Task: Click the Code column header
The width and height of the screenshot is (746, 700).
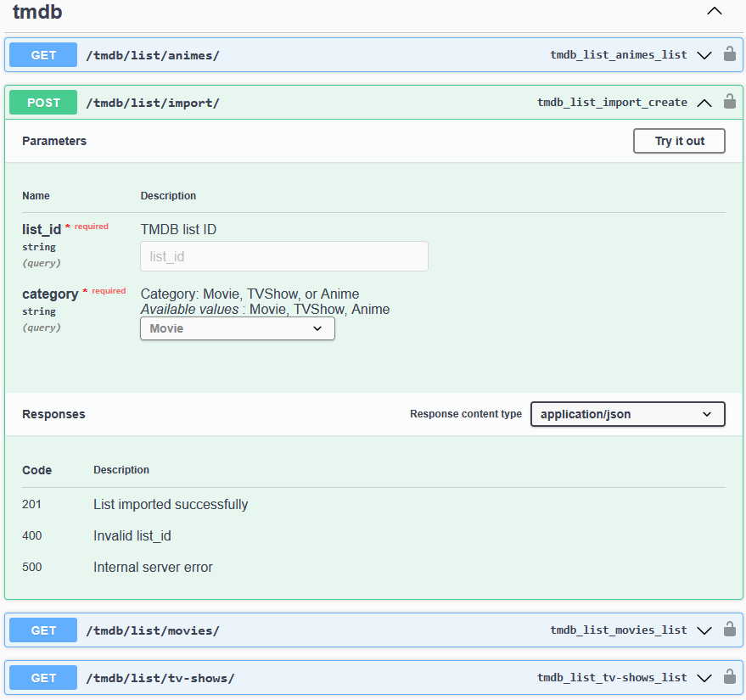Action: tap(36, 470)
